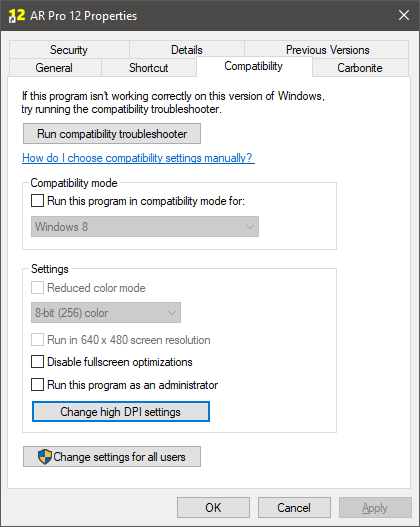Viewport: 420px width, 527px height.
Task: Switch to the Shortcut tab
Action: click(x=149, y=68)
